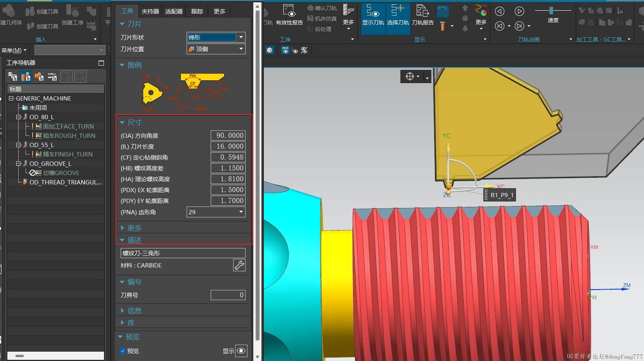Toggle the 预览 preview checkbox
The width and height of the screenshot is (644, 361).
pyautogui.click(x=123, y=351)
